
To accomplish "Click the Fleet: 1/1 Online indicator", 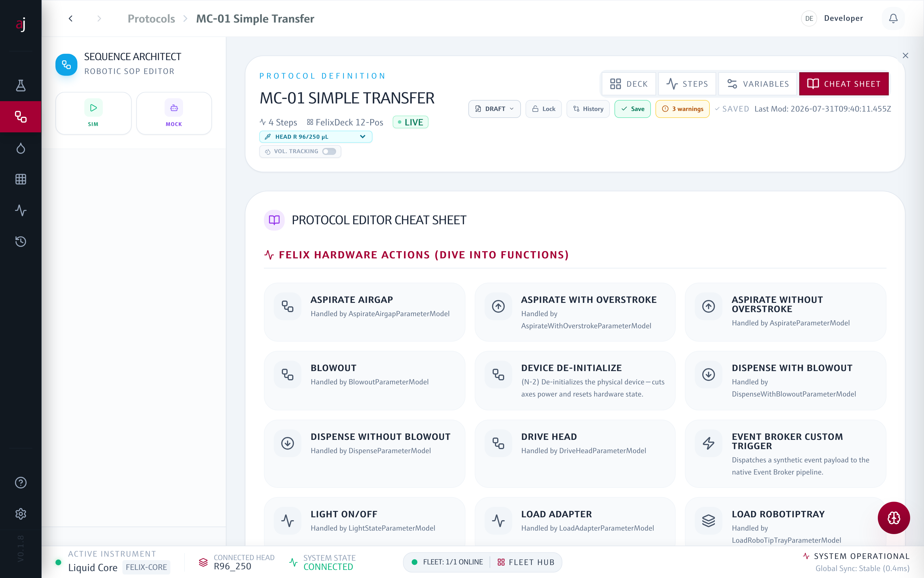I will [x=448, y=562].
